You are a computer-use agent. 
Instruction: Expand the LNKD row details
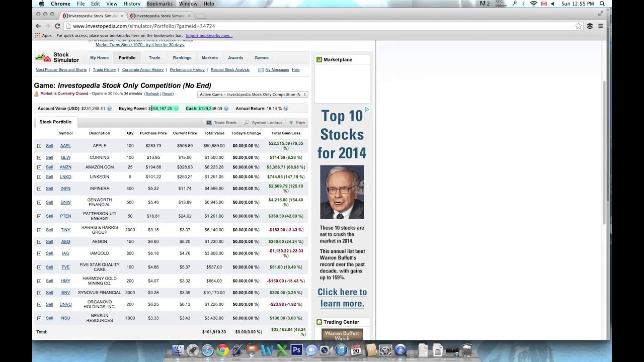point(39,177)
